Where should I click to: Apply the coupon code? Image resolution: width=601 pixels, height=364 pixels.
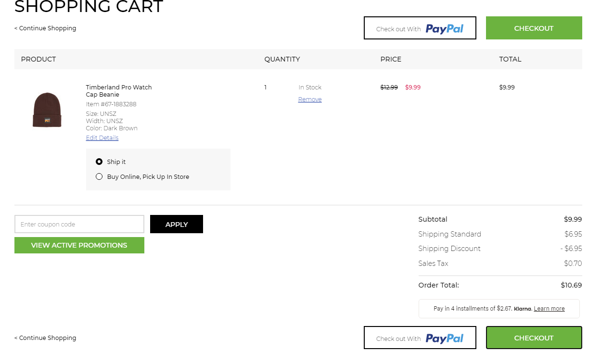(177, 224)
